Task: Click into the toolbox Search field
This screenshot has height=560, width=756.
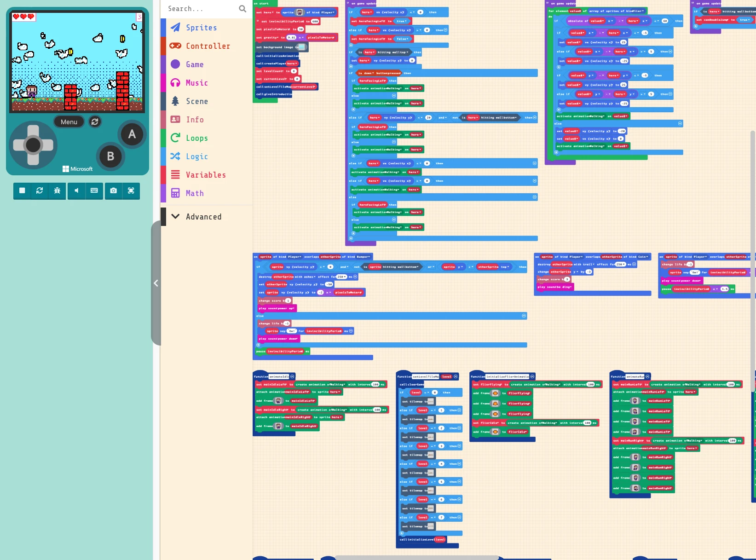Action: click(x=200, y=9)
